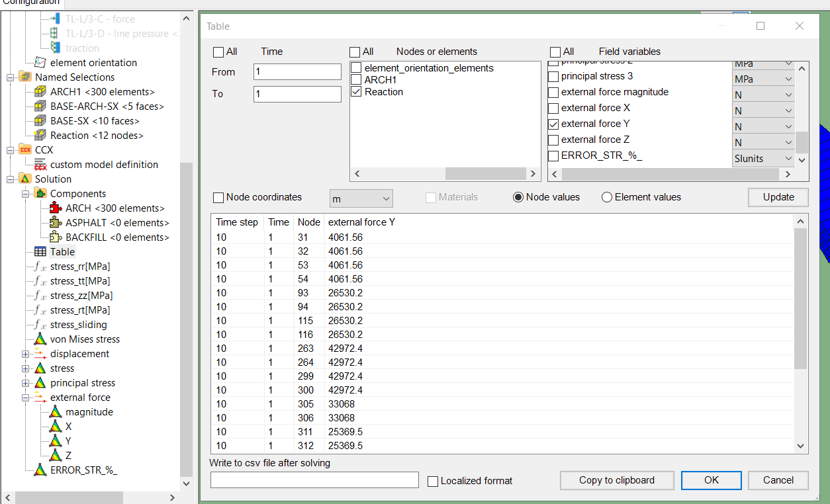Click the Field variables vertical scrollbar thumb
This screenshot has height=504, width=830.
(802, 142)
